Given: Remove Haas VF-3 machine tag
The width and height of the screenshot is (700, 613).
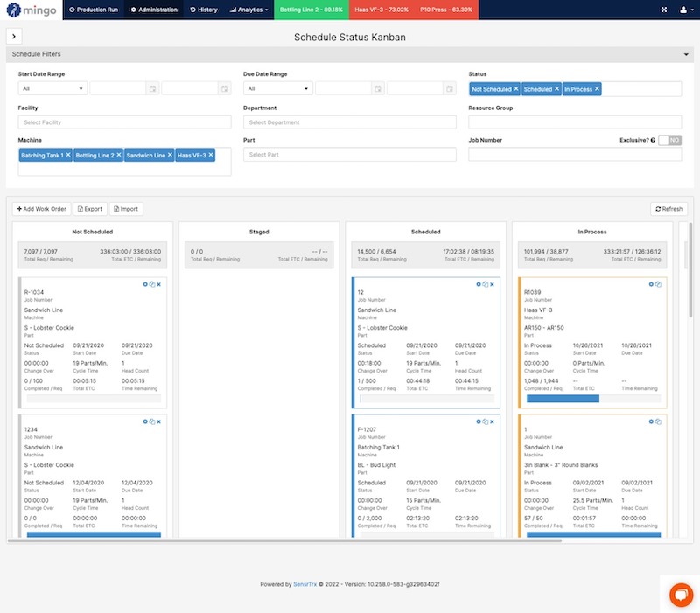Looking at the screenshot, I should click(211, 155).
